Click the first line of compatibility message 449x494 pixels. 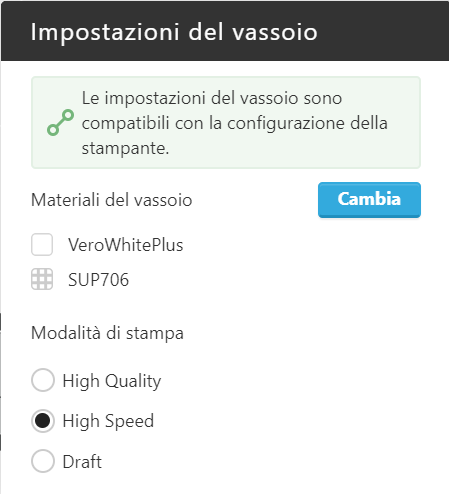pyautogui.click(x=212, y=98)
